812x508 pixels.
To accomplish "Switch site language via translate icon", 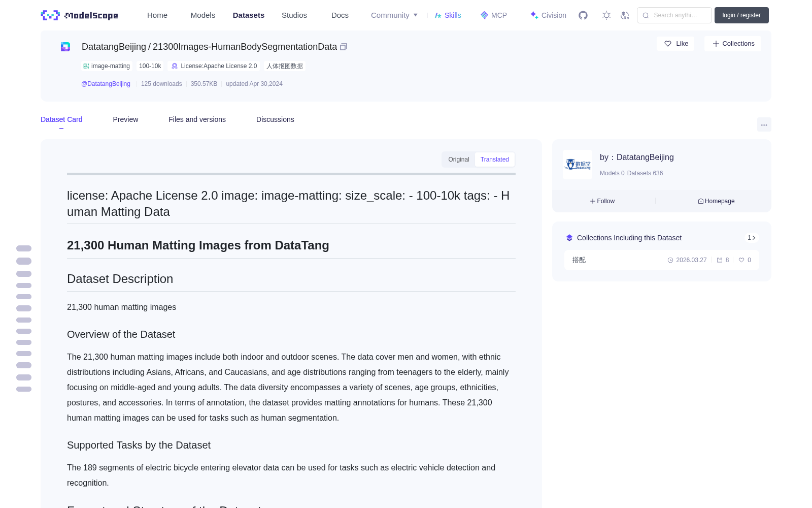I will pyautogui.click(x=625, y=15).
